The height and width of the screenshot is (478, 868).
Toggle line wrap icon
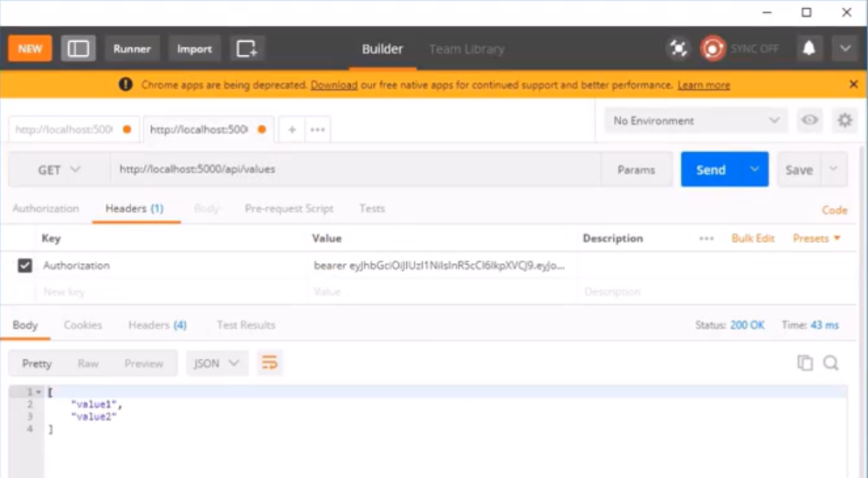point(269,363)
